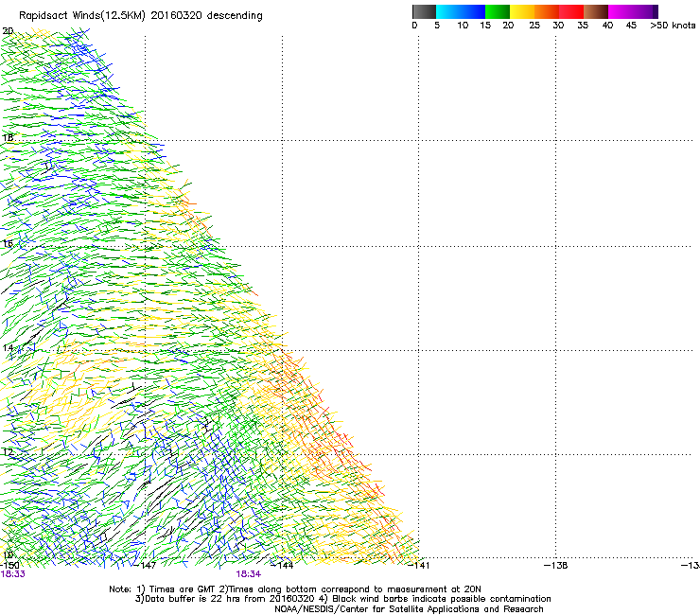The height and width of the screenshot is (615, 700).
Task: Click the NOAA/NESDIS credit line
Action: [x=409, y=609]
